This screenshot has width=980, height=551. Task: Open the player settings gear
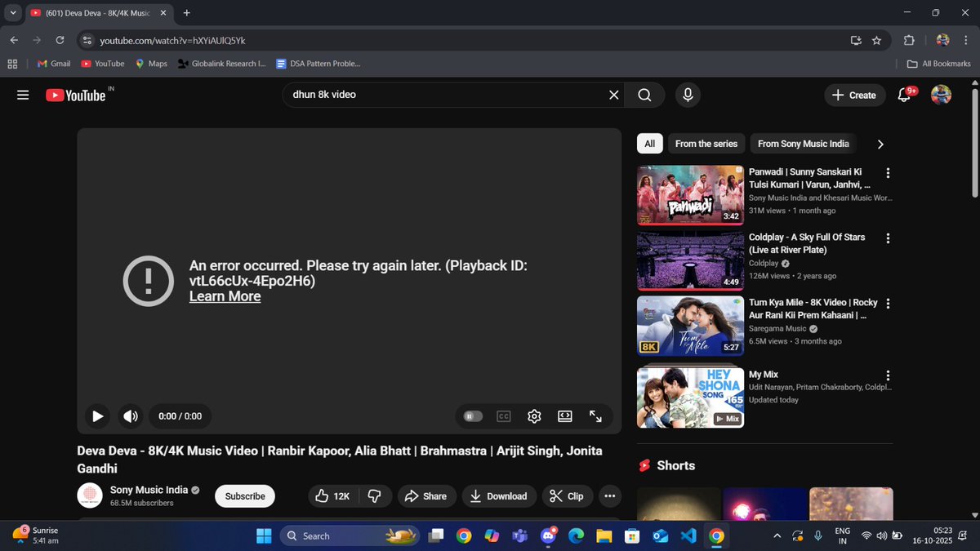pos(534,416)
